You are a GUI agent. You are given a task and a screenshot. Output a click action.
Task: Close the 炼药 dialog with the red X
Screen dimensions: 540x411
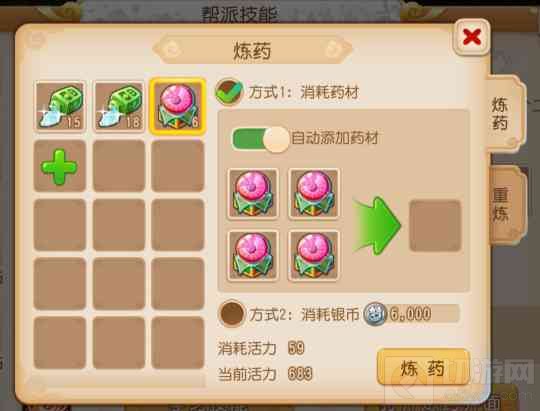point(471,37)
